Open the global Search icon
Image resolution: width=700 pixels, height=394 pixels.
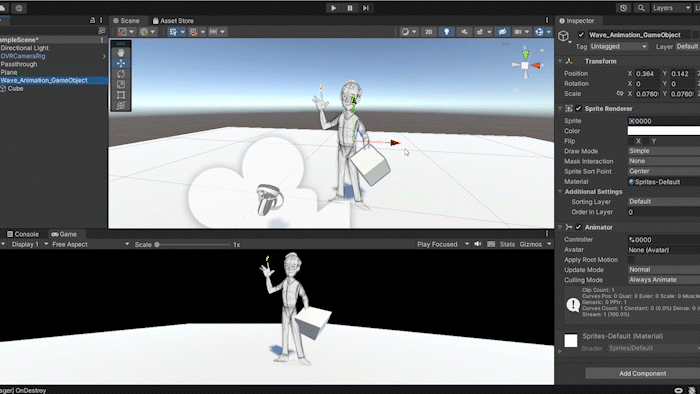tap(641, 8)
